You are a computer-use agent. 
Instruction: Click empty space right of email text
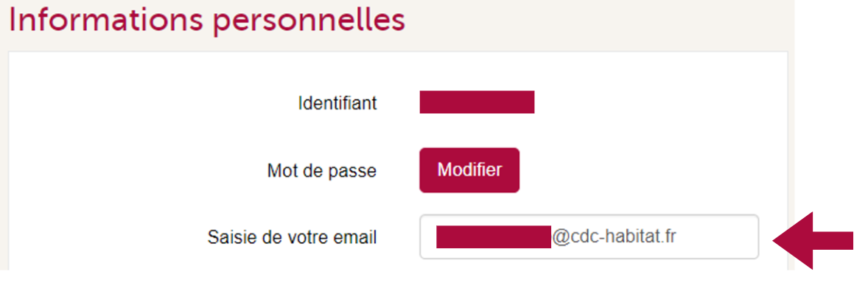coord(717,236)
